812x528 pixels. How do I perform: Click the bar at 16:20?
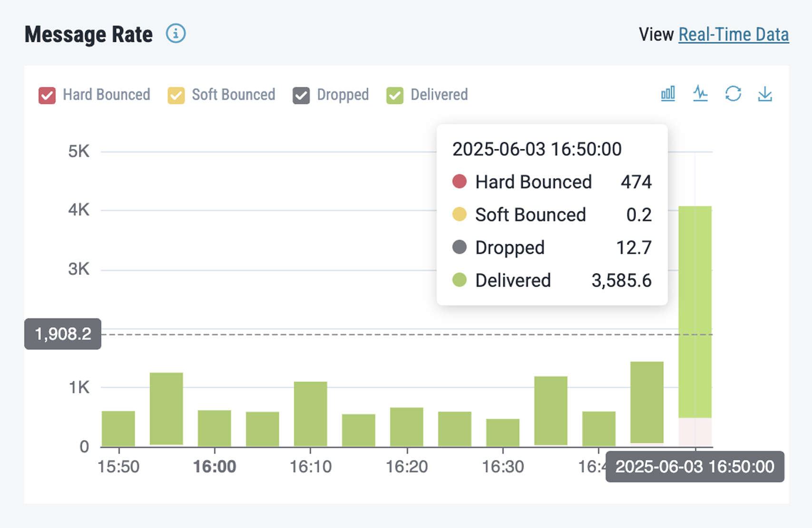tap(407, 427)
